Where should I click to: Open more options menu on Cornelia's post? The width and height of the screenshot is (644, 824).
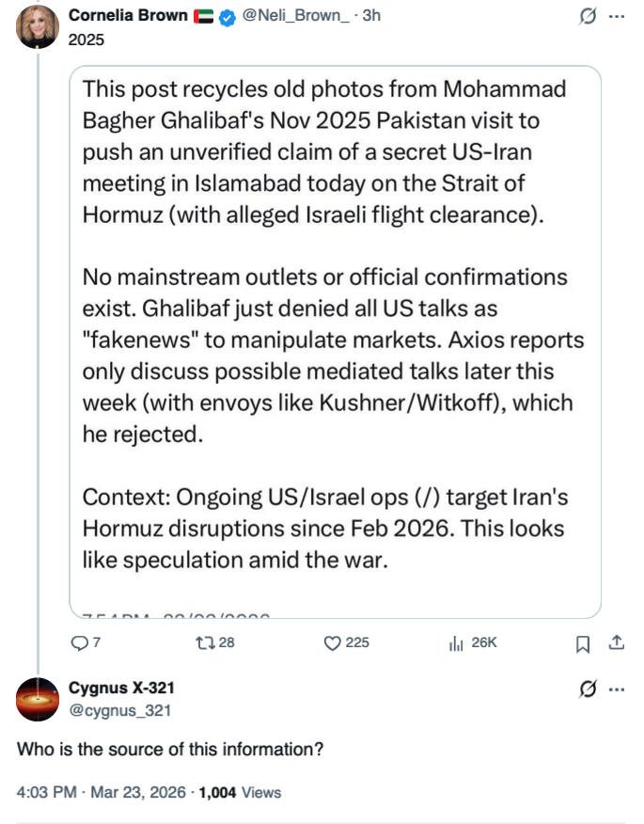617,16
